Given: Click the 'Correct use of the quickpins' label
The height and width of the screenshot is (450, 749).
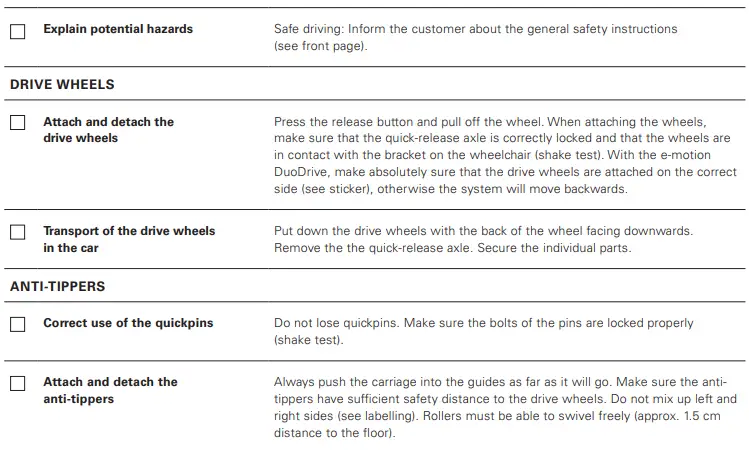Looking at the screenshot, I should [128, 323].
